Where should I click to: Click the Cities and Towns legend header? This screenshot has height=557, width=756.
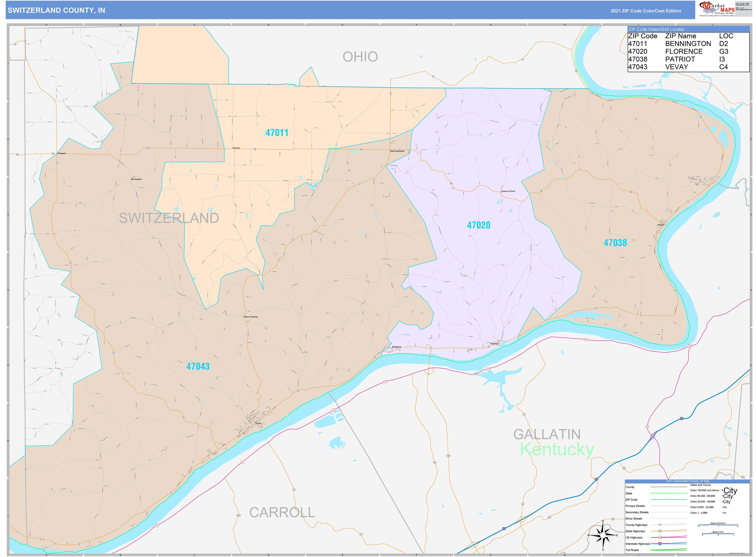pos(701,485)
